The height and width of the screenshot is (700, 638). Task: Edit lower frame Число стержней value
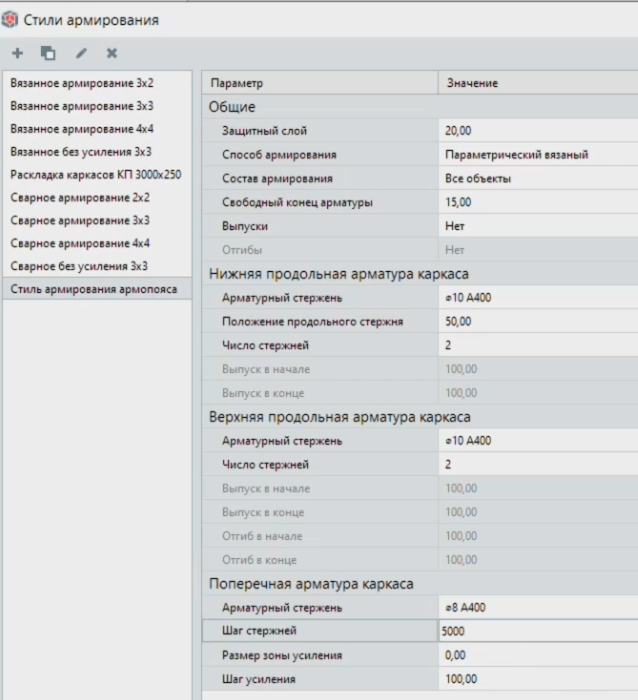pos(538,345)
